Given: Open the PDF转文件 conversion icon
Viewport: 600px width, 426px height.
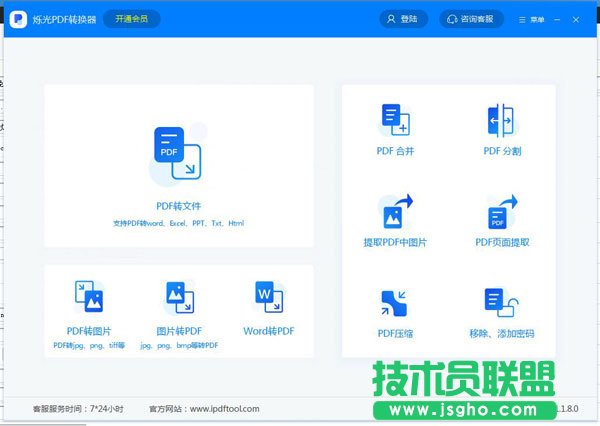Looking at the screenshot, I should [x=178, y=153].
